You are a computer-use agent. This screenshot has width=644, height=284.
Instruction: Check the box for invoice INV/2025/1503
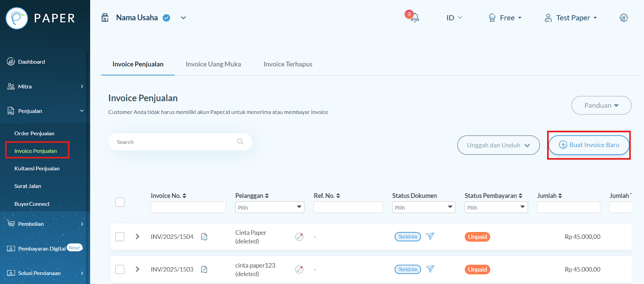click(x=120, y=269)
